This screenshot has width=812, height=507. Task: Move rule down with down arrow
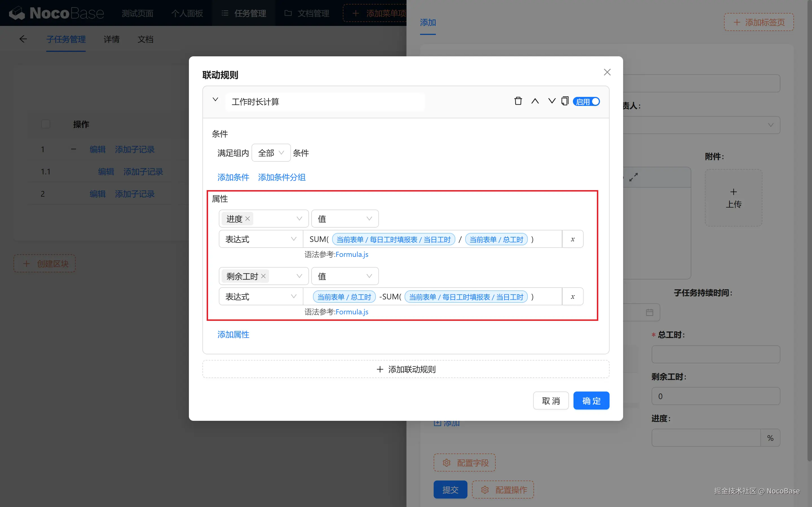click(551, 101)
